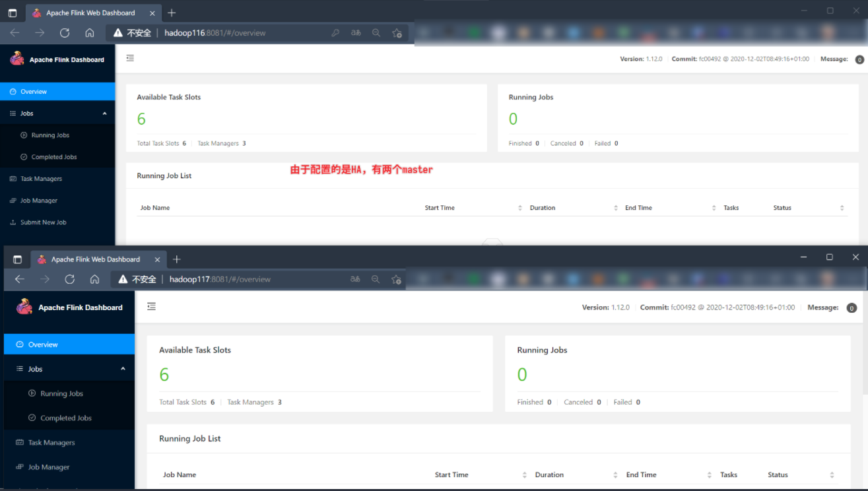This screenshot has width=868, height=491.
Task: Click the insecure warning icon in the hadoop117 address bar
Action: [123, 279]
